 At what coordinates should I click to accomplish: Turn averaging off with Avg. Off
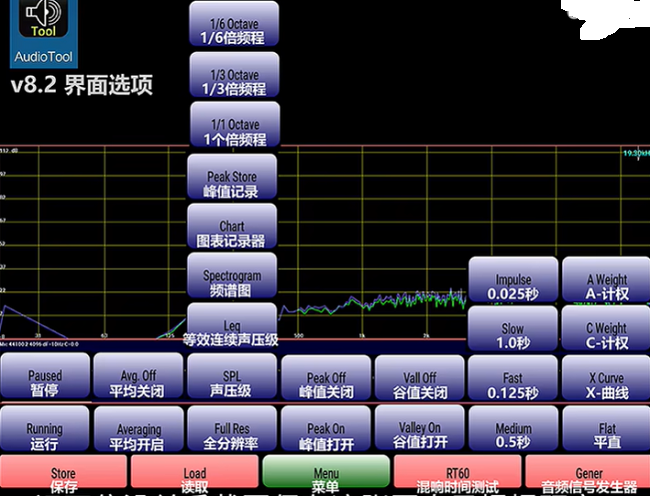pos(138,378)
